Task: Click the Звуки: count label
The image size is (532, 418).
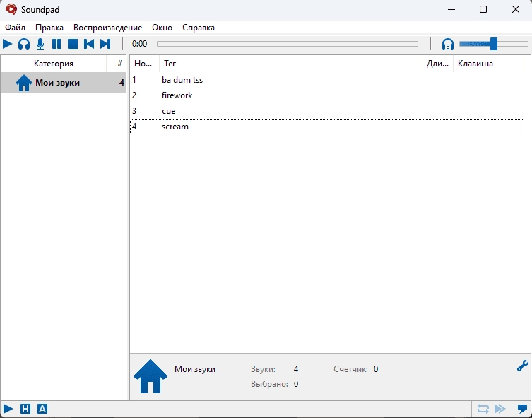Action: coord(263,369)
